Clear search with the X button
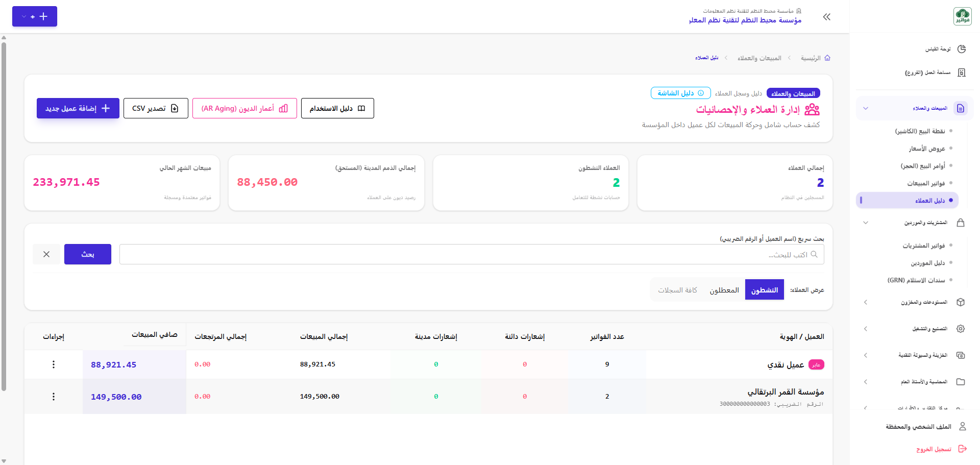 click(x=46, y=254)
